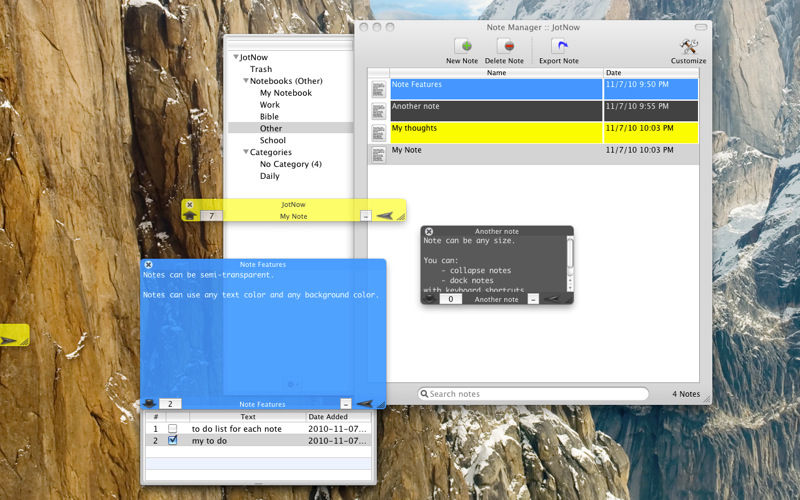The width and height of the screenshot is (800, 500).
Task: Click the Export Note icon
Action: [559, 46]
